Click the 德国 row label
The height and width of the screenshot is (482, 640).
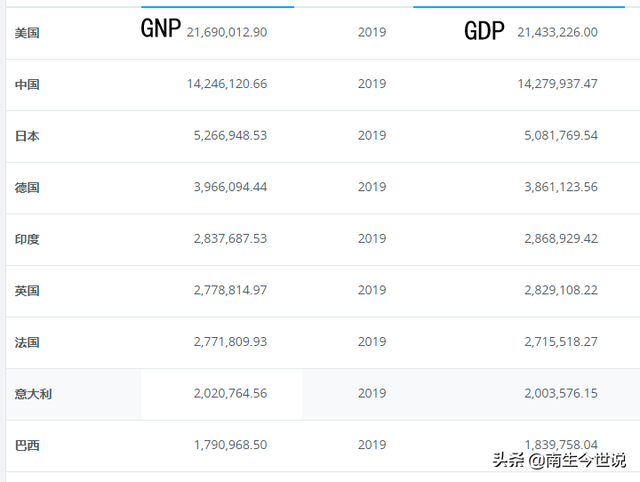[x=27, y=188]
